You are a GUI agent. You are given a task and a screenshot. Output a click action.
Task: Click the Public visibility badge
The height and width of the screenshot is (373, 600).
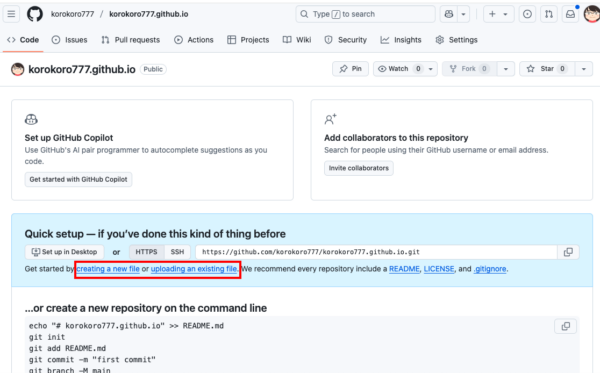click(153, 69)
